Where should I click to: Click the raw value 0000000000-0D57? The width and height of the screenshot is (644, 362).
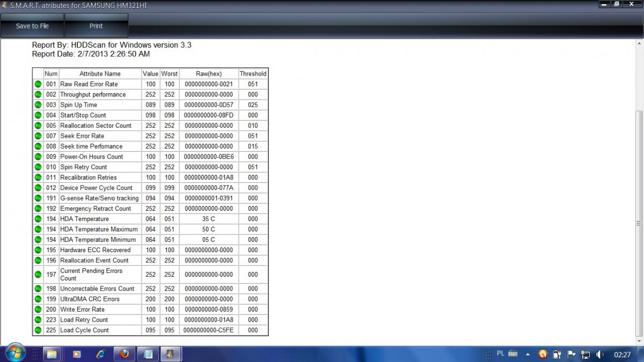pos(209,105)
